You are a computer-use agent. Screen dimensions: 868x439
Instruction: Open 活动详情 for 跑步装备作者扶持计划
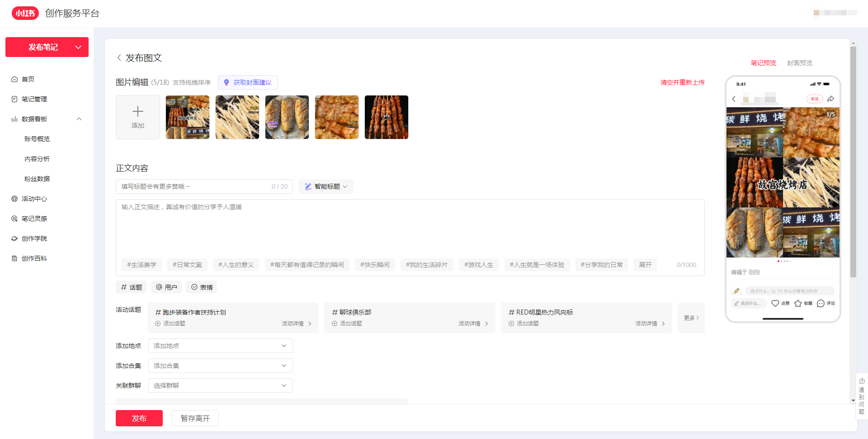coord(297,324)
